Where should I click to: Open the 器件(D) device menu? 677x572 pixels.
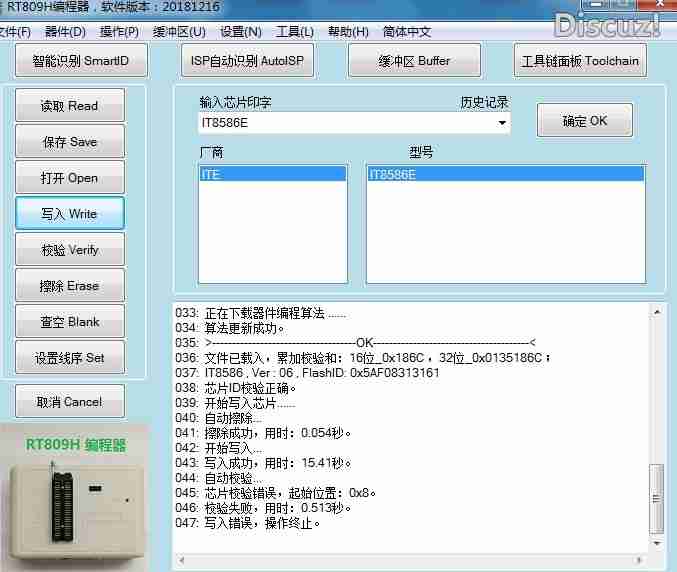65,32
